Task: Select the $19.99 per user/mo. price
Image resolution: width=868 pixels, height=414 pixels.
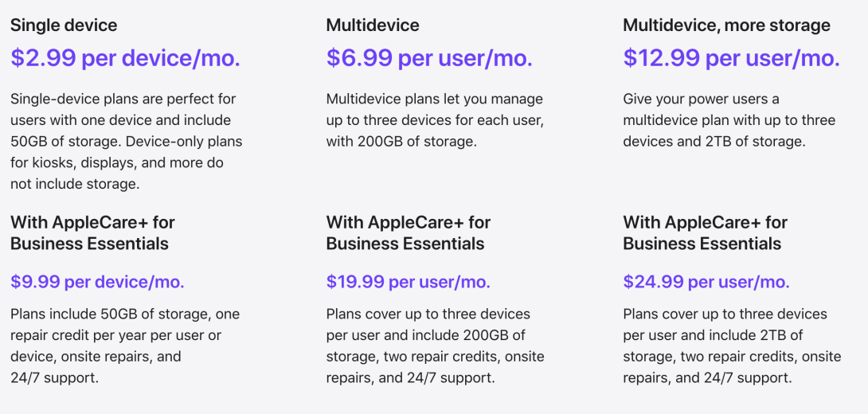Action: click(x=409, y=282)
